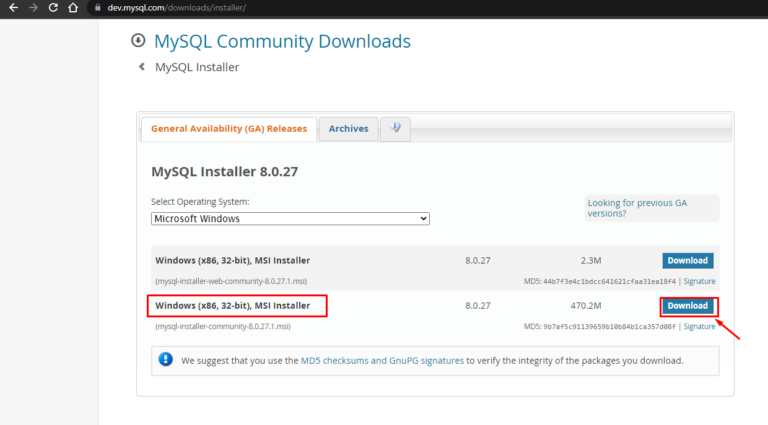Open Signature link for web-community msi
The image size is (768, 425).
point(699,282)
